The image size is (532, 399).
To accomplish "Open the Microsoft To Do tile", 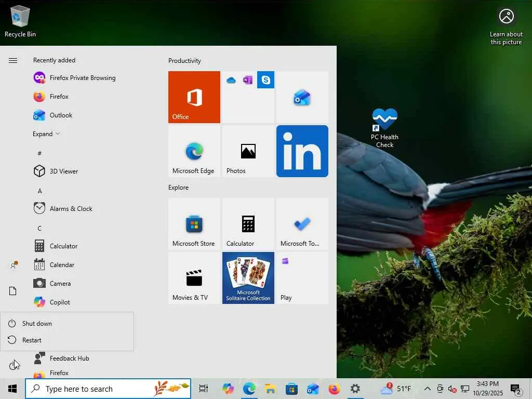I will click(302, 224).
